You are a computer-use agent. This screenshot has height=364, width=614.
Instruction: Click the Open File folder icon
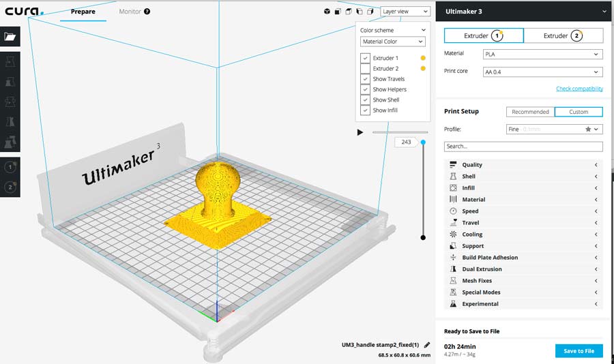pos(10,37)
